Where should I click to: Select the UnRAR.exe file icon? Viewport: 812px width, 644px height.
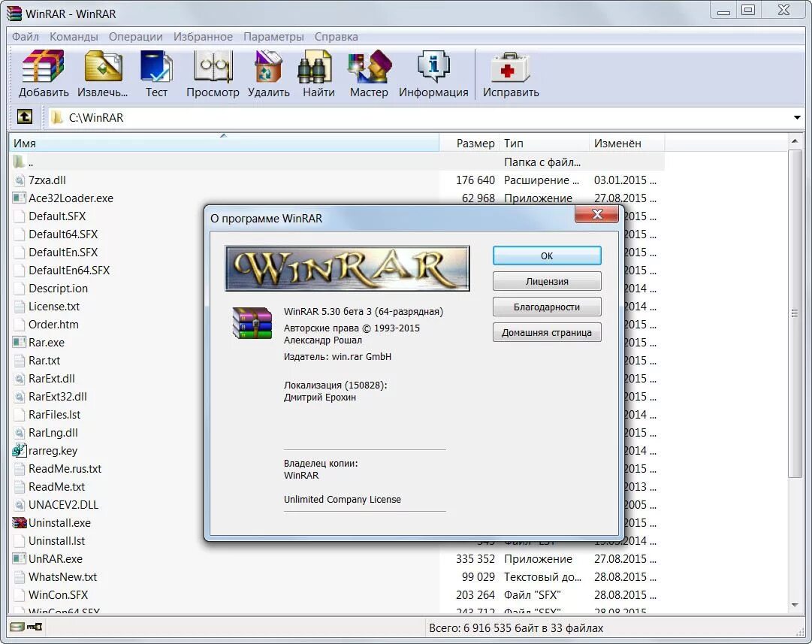point(20,558)
